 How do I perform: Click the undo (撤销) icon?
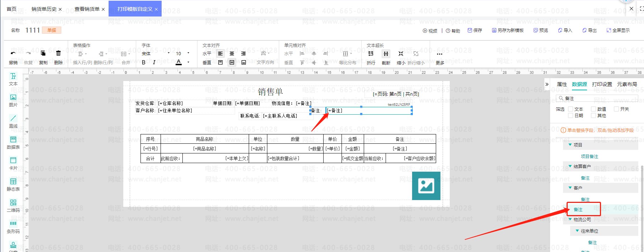click(x=13, y=53)
